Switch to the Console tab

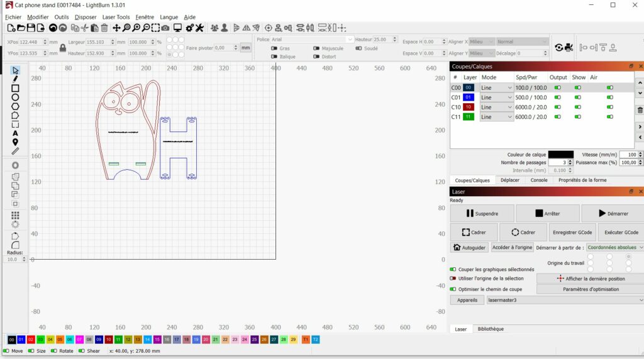pos(539,180)
